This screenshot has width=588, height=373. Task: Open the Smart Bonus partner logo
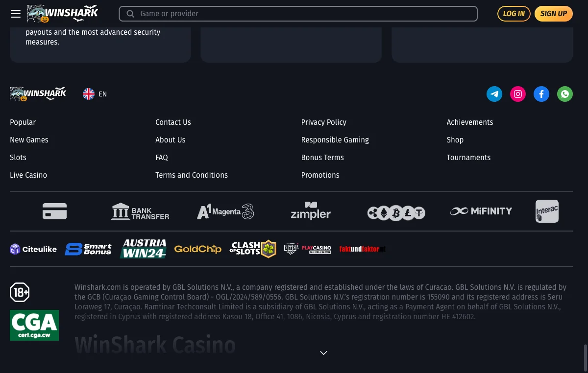[88, 249]
